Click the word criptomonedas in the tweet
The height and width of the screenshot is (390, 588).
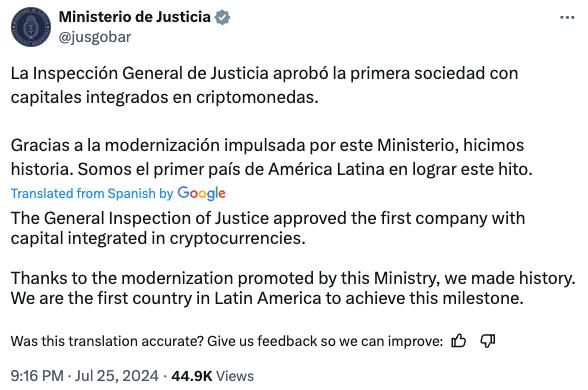coord(257,97)
